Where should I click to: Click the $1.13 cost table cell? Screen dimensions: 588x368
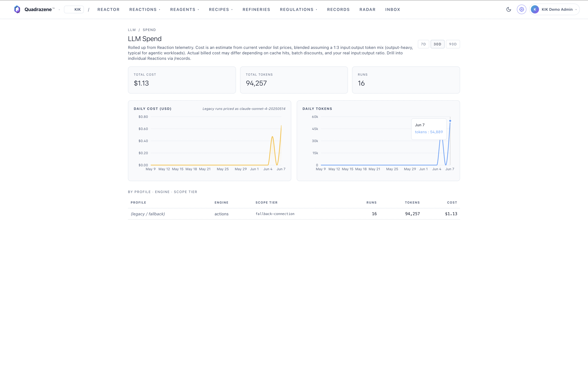[451, 214]
